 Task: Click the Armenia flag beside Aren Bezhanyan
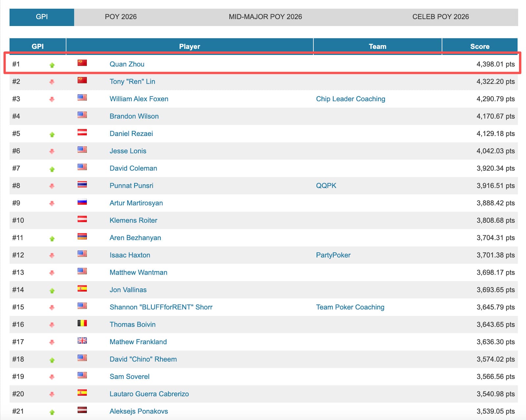point(82,236)
